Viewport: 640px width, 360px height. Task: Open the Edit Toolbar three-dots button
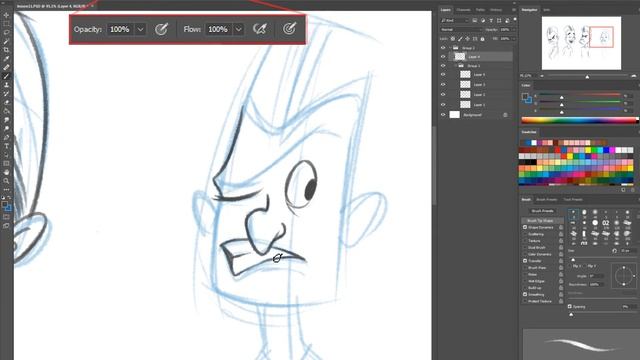pos(6,189)
